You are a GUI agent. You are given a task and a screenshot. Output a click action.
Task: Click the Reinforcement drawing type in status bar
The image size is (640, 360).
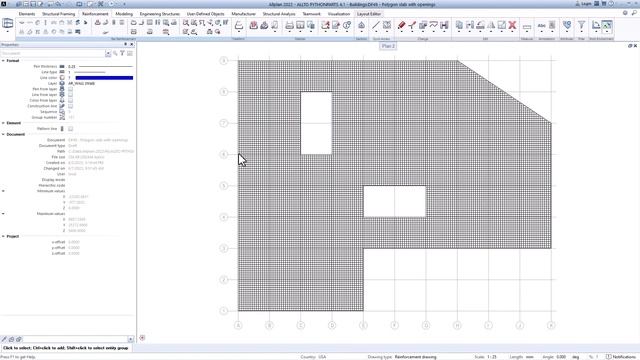click(416, 357)
